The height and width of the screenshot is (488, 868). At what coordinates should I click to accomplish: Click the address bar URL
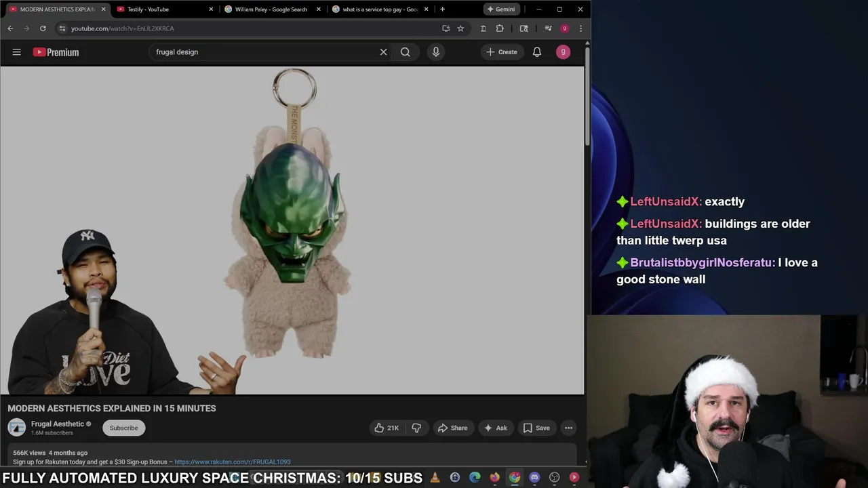[x=123, y=28]
